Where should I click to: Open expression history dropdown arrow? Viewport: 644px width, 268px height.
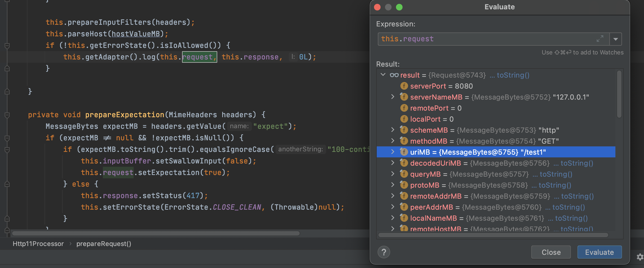pyautogui.click(x=616, y=39)
